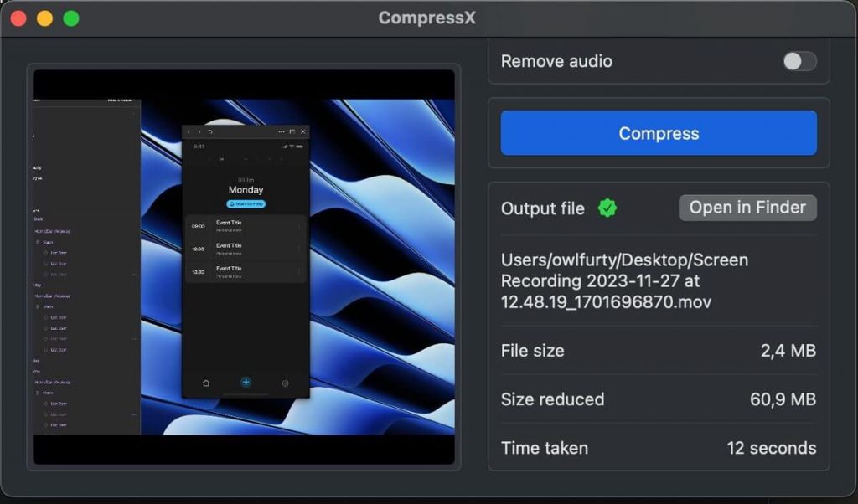
Task: Click the minimize icon on the mockup window
Action: pos(292,131)
